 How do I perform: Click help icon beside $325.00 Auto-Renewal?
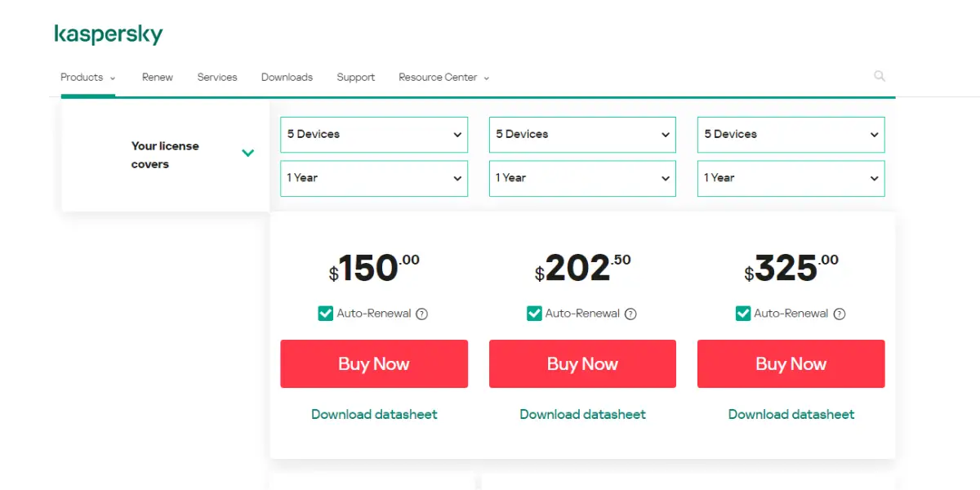pyautogui.click(x=840, y=314)
